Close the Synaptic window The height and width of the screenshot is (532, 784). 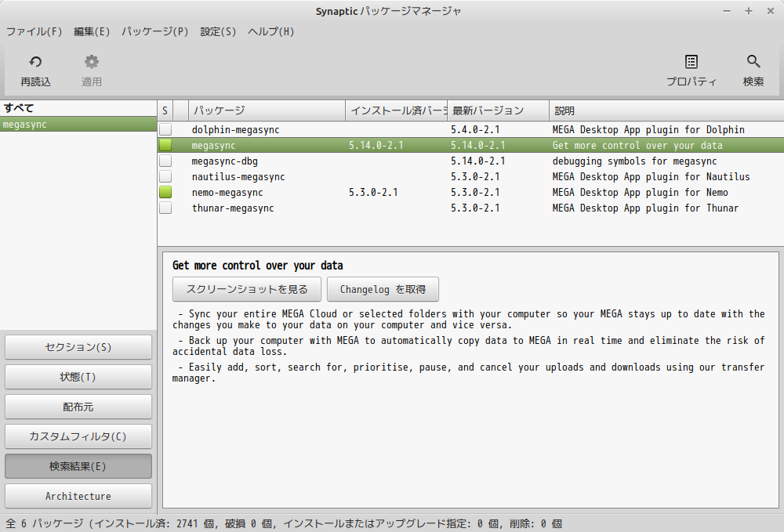[x=771, y=11]
